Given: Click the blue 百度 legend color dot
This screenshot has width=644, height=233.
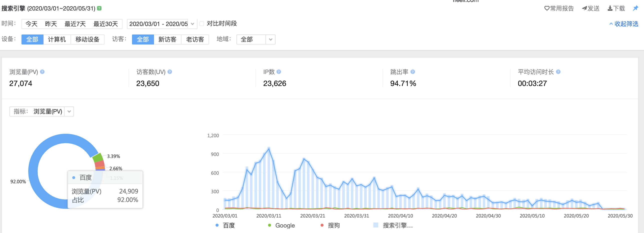Looking at the screenshot, I should click(x=217, y=225).
